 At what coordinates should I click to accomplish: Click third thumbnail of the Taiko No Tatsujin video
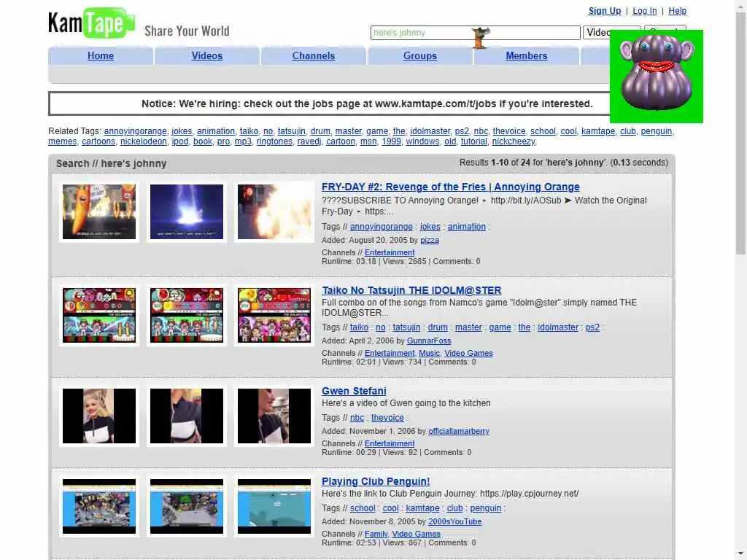[x=274, y=315]
